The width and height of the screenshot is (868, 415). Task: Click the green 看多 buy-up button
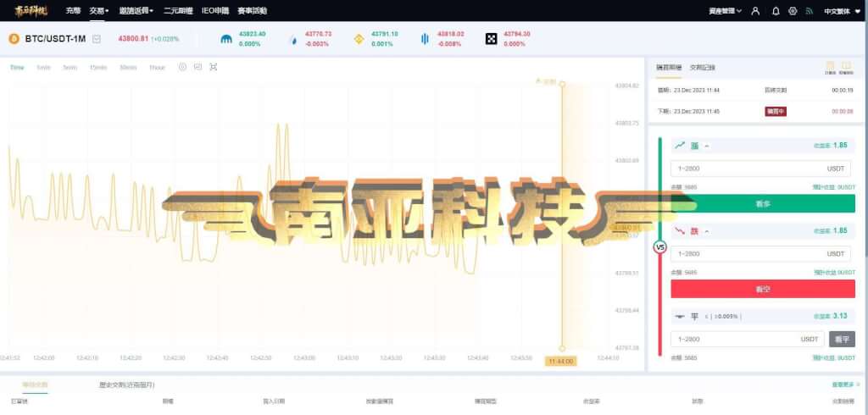(763, 203)
